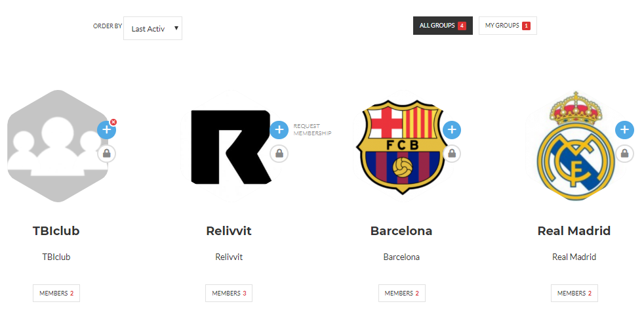Open the Real Madrid group title link
The image size is (644, 327).
click(x=574, y=230)
